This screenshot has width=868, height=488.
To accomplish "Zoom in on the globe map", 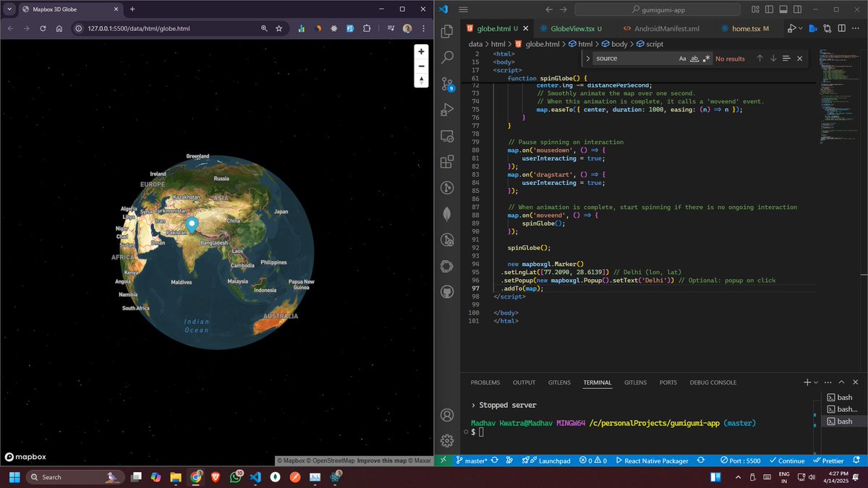I will pos(421,51).
